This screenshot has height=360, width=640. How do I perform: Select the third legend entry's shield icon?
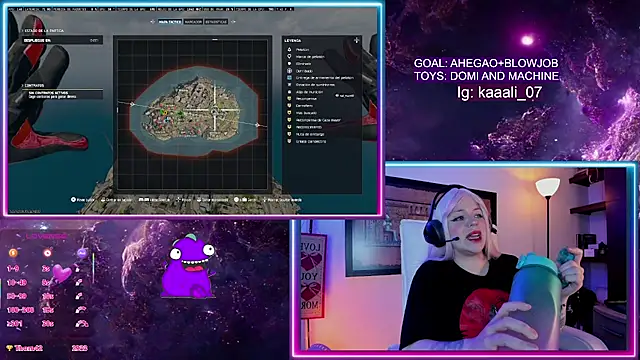(x=289, y=64)
